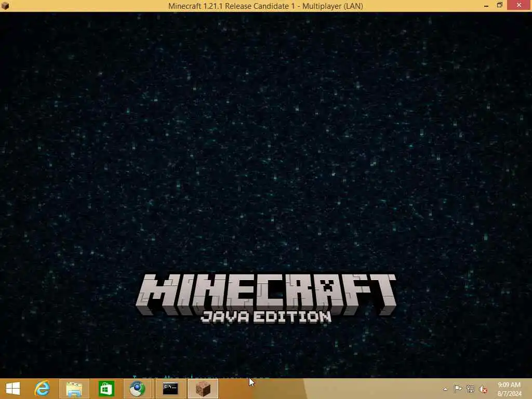Screen dimensions: 532x399
Task: Show hidden system tray icons
Action: coord(445,389)
